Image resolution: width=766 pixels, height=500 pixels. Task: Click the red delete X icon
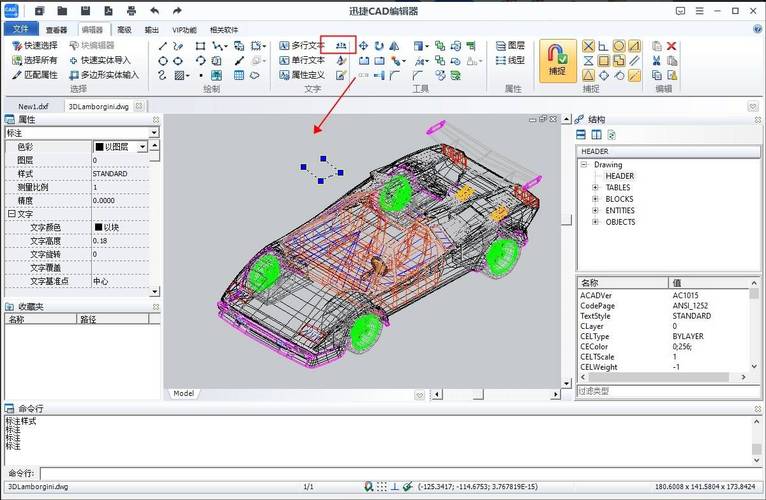tap(672, 46)
